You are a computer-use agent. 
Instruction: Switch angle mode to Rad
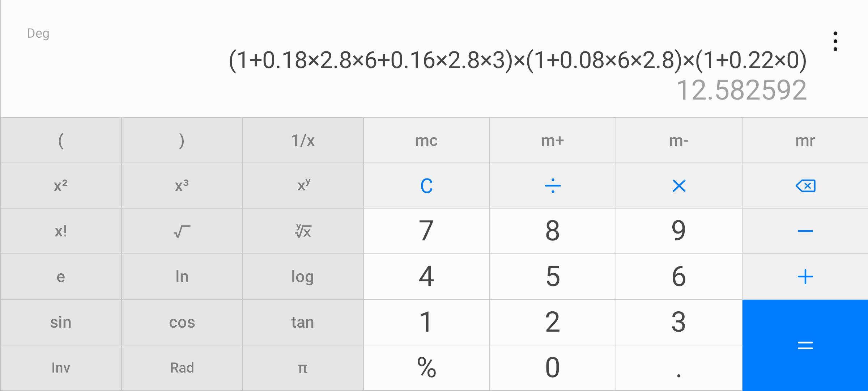182,368
